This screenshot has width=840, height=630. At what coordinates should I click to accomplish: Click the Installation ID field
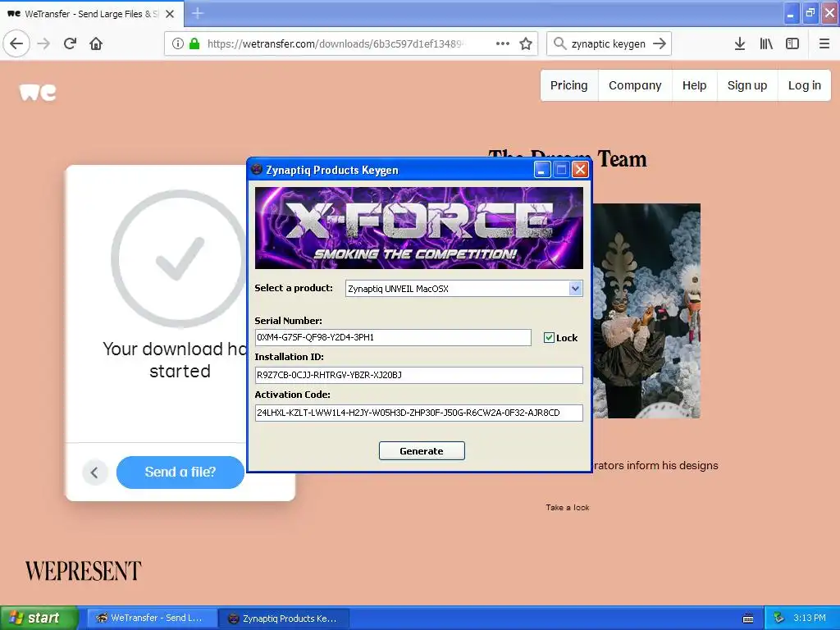click(418, 375)
